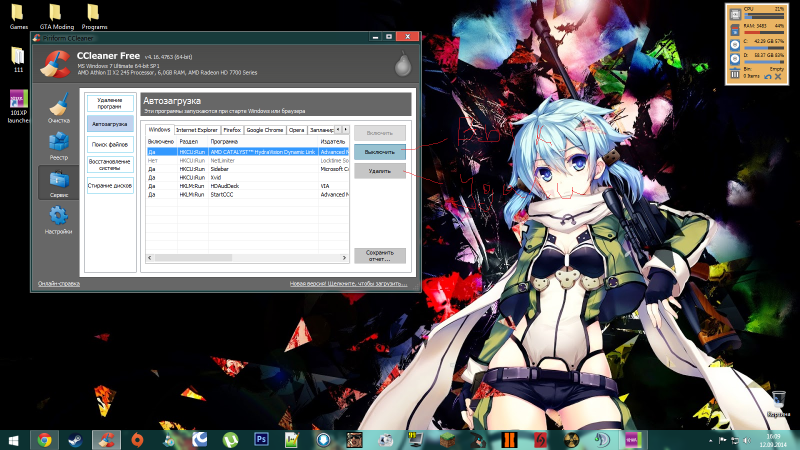The height and width of the screenshot is (450, 800).
Task: Open Origin from the taskbar
Action: pos(137,440)
